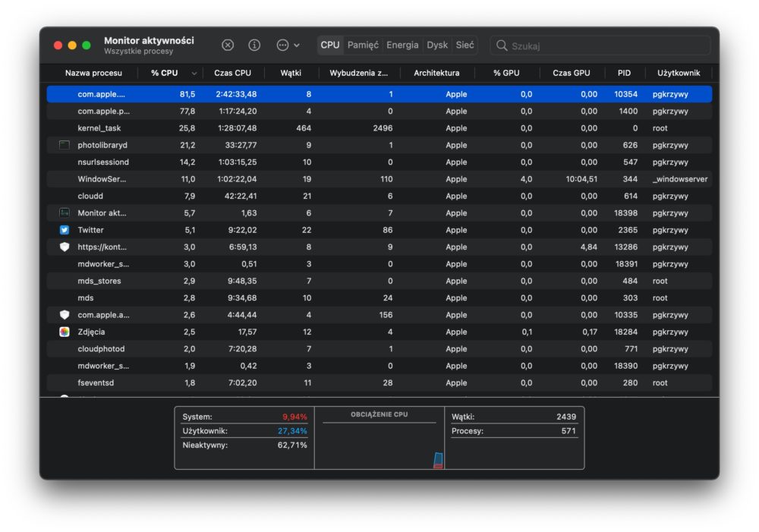Click the Monitor aktywności app icon in list
Image resolution: width=759 pixels, height=532 pixels.
tap(65, 212)
